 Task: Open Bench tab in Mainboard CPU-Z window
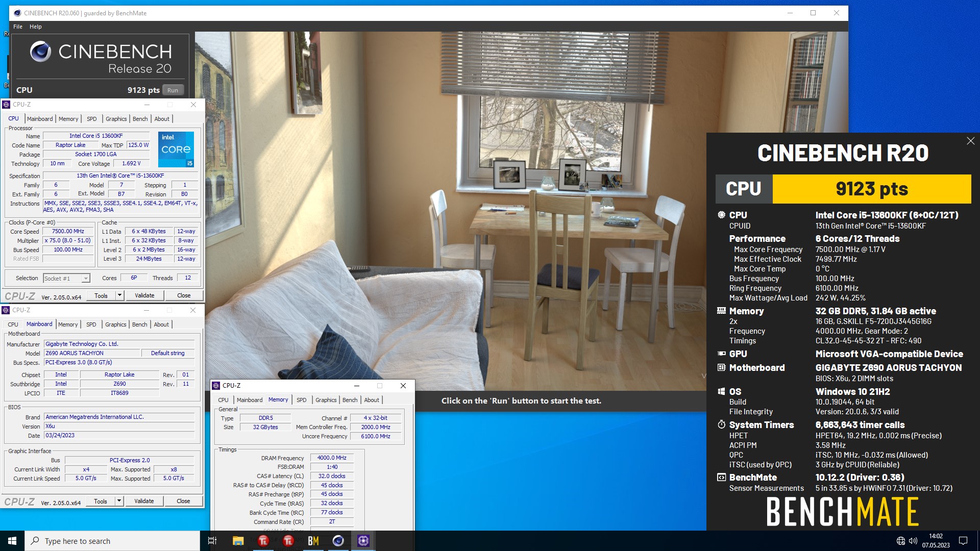tap(140, 324)
